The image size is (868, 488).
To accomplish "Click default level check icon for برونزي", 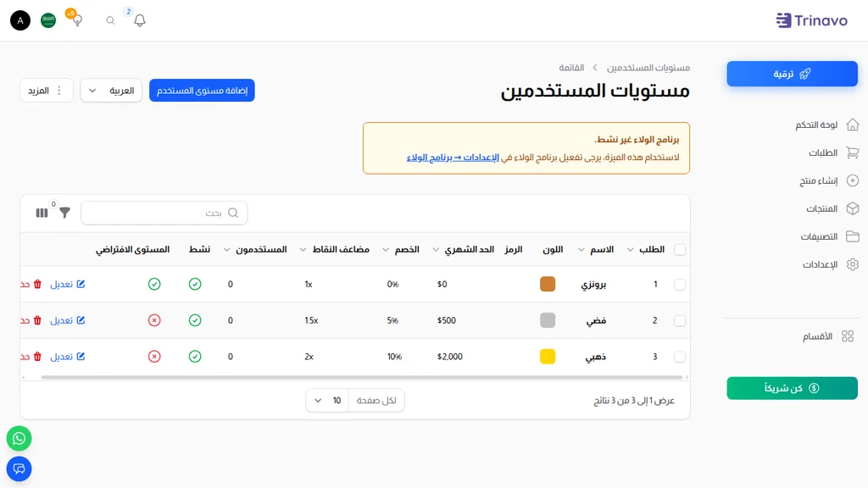I will pyautogui.click(x=154, y=284).
